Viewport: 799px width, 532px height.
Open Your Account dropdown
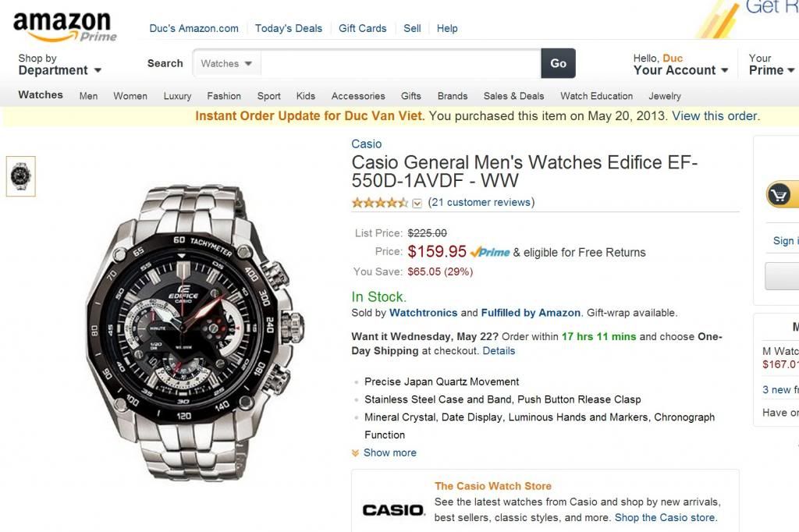(x=680, y=65)
